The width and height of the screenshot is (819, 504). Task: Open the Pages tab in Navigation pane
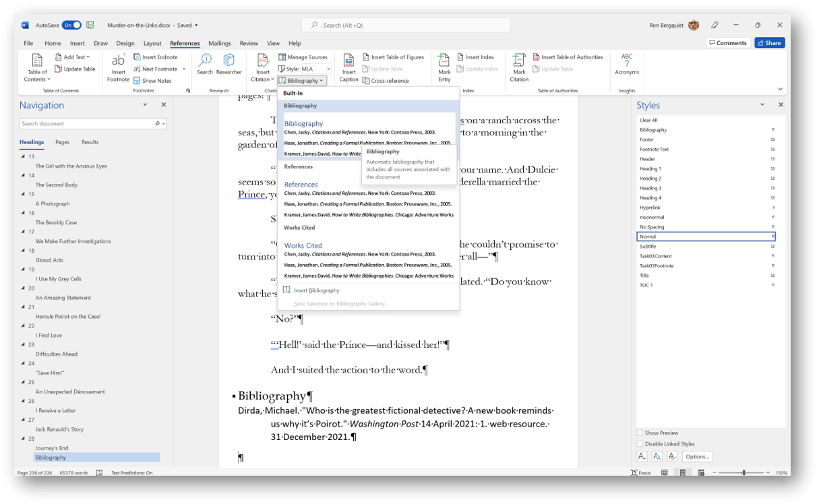pyautogui.click(x=63, y=142)
